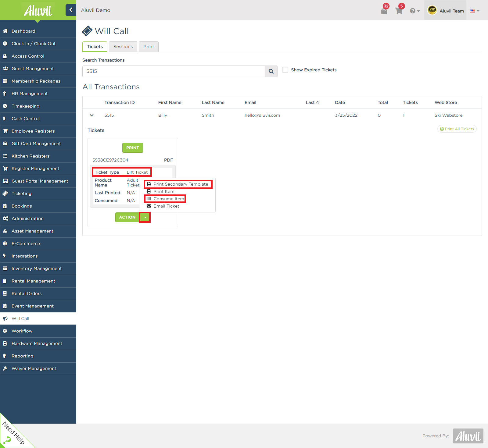Viewport: 488px width, 448px height.
Task: Open Ticketing in the sidebar
Action: coord(38,194)
